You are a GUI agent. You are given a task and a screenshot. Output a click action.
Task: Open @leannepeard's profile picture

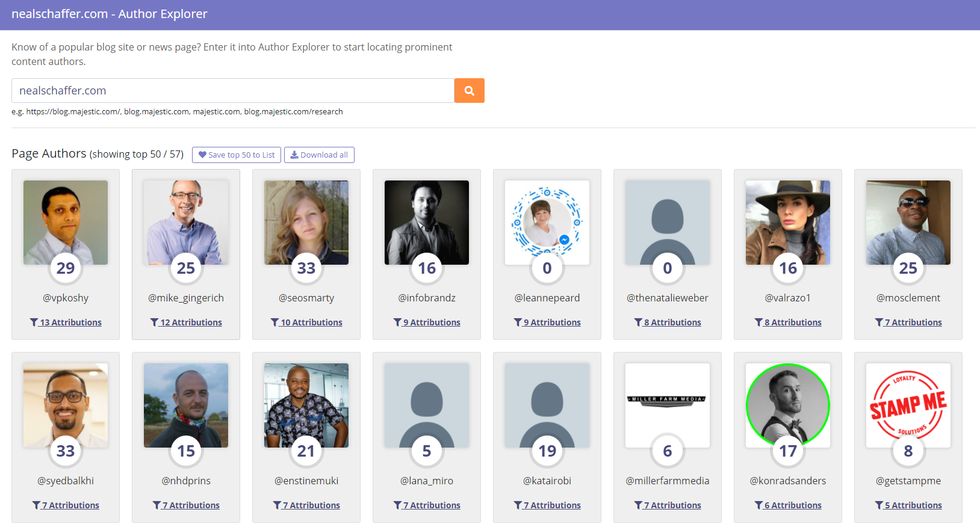coord(547,223)
